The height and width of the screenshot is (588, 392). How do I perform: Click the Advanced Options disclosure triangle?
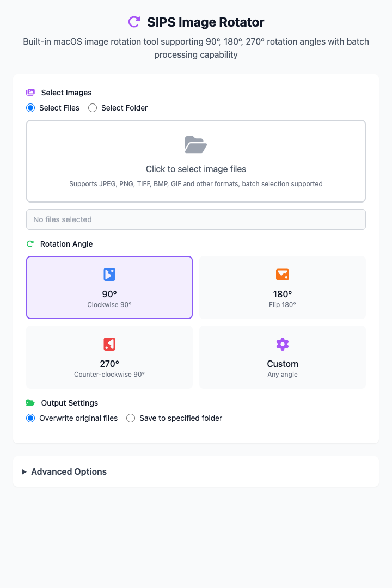[24, 471]
